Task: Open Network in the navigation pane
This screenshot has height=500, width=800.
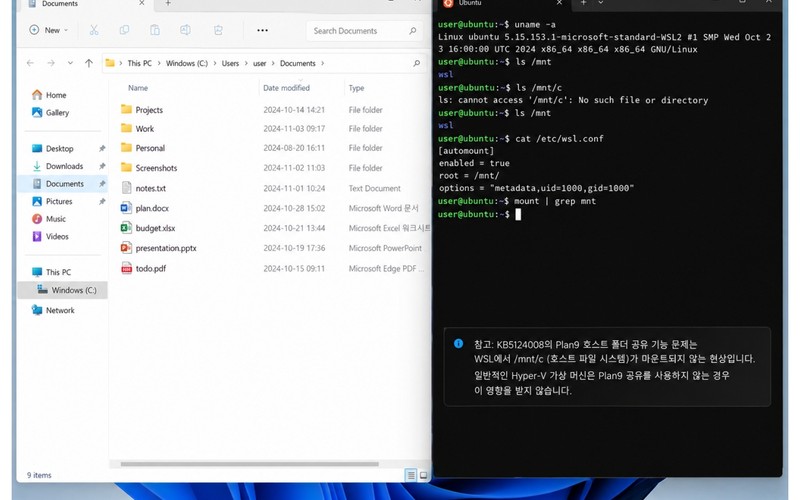Action: [x=53, y=310]
